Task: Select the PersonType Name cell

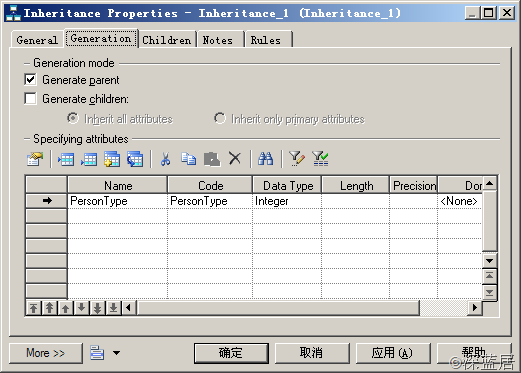Action: coord(117,201)
